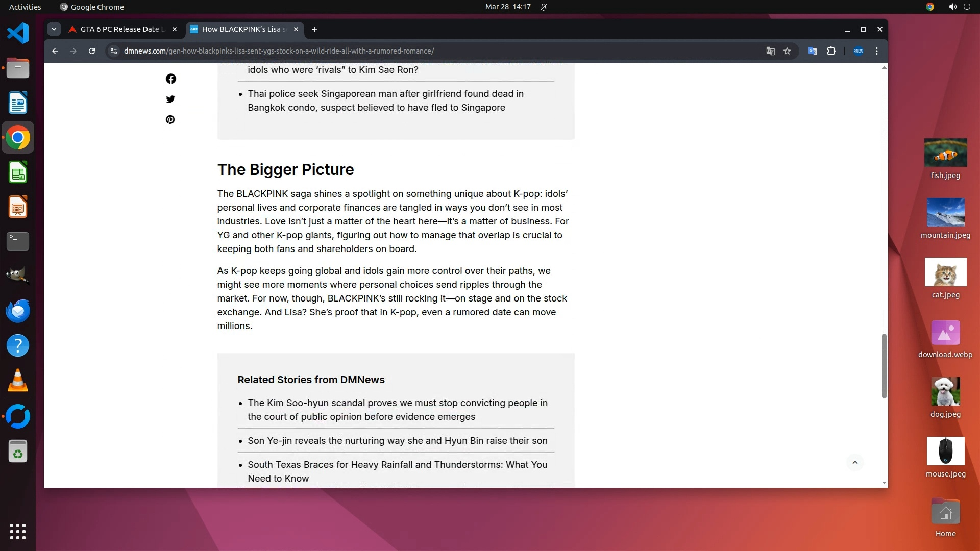Share article via Pinterest icon
The width and height of the screenshot is (980, 551).
pos(170,119)
